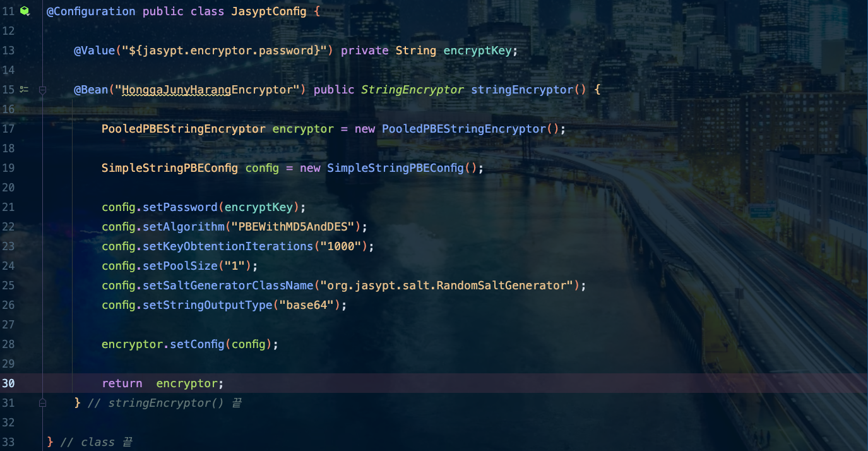Click the @Bean annotation on line 15
This screenshot has width=868, height=451.
pos(91,90)
